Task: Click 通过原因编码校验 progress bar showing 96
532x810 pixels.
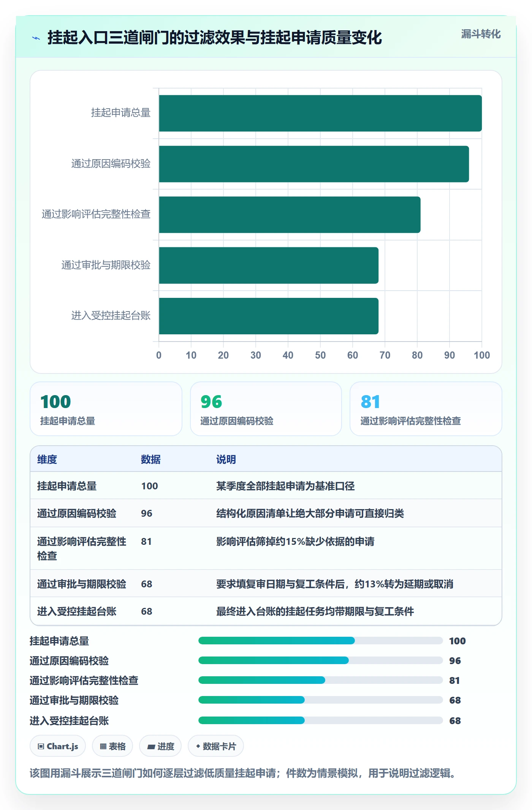Action: pyautogui.click(x=321, y=661)
